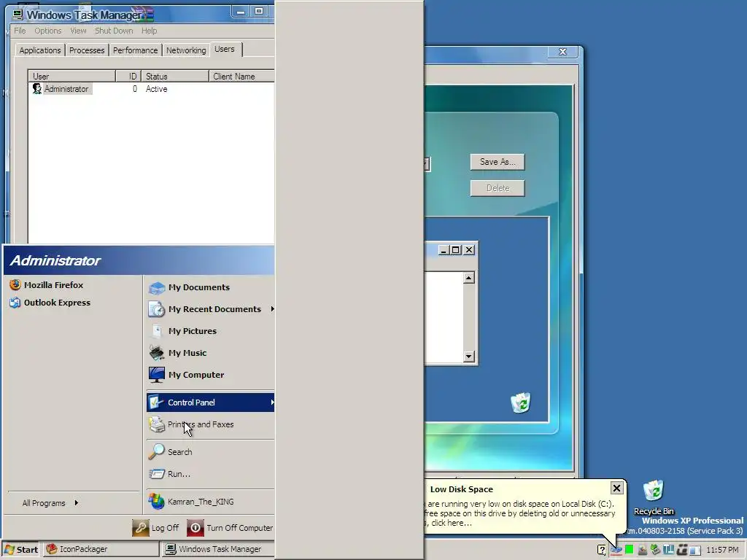Sort by the User column header
Screen dimensions: 747x560
tap(72, 76)
